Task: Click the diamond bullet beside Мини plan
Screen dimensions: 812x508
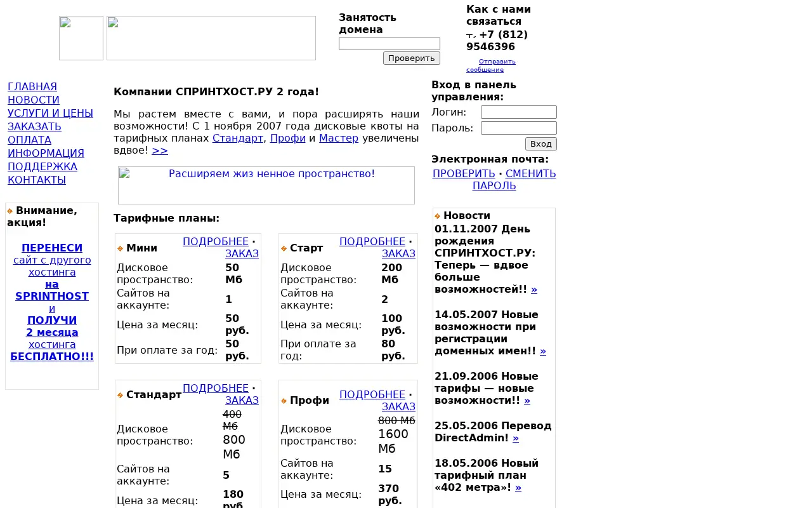Action: click(x=121, y=248)
